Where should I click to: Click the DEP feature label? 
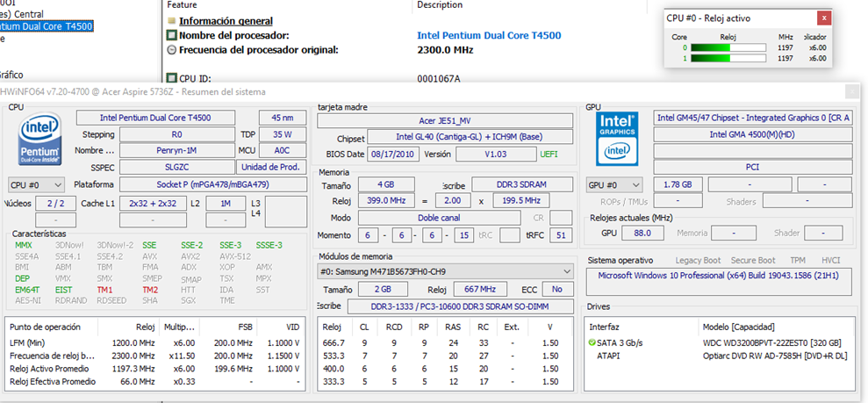point(23,279)
